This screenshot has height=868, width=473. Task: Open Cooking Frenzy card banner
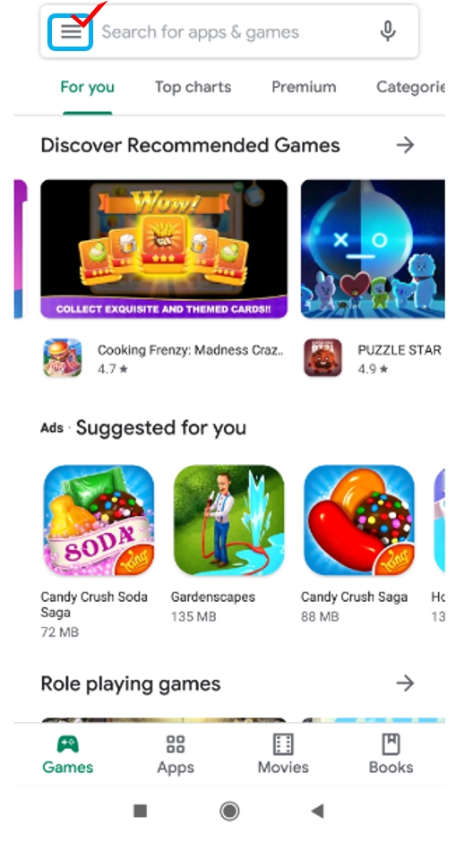(x=164, y=248)
